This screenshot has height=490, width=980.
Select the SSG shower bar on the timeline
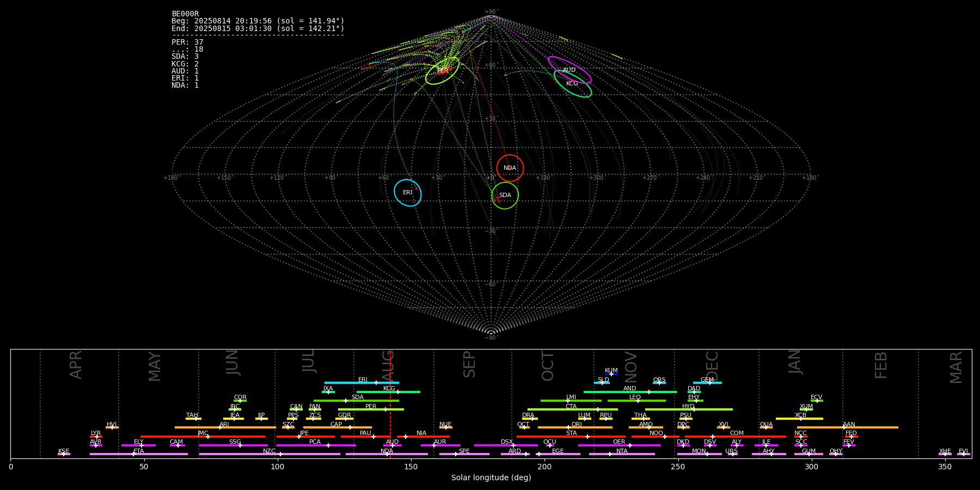pos(233,445)
